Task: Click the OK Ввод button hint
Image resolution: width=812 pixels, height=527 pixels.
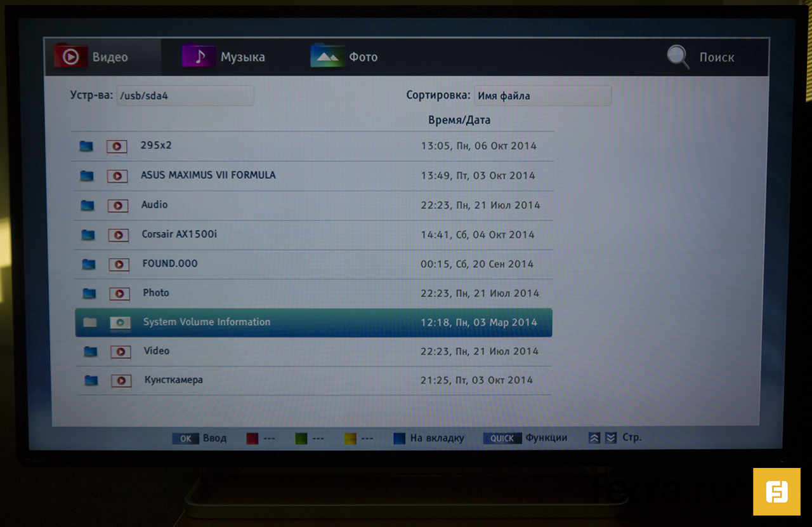Action: 199,438
